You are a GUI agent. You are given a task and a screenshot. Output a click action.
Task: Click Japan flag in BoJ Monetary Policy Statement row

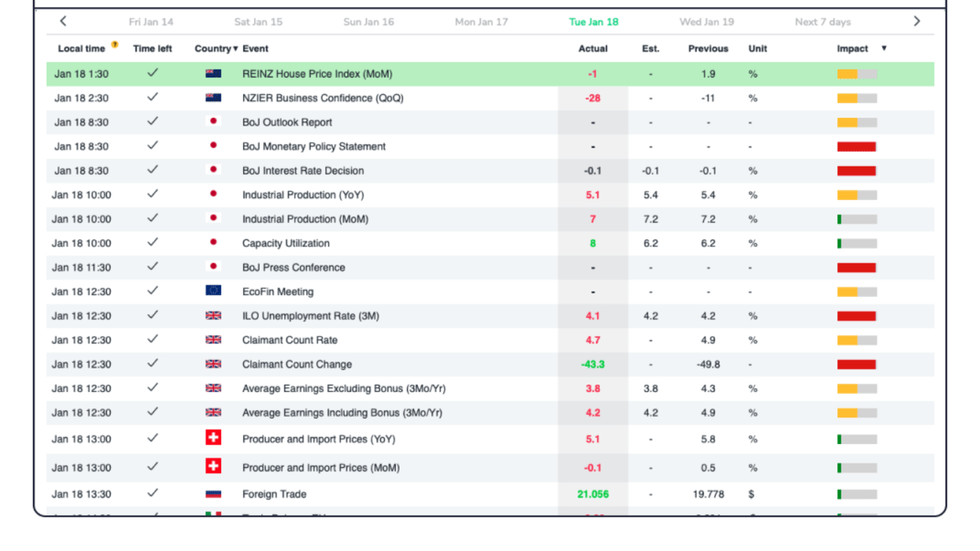click(213, 146)
